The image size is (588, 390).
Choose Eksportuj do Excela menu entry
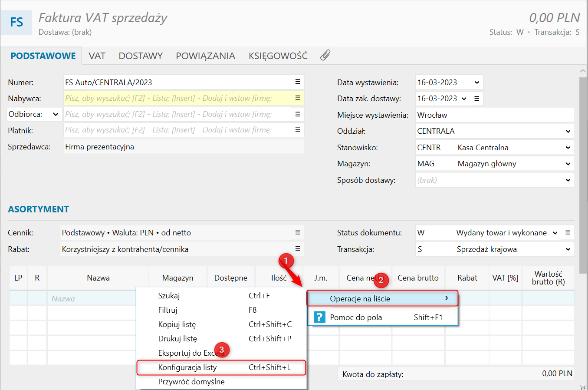point(191,353)
